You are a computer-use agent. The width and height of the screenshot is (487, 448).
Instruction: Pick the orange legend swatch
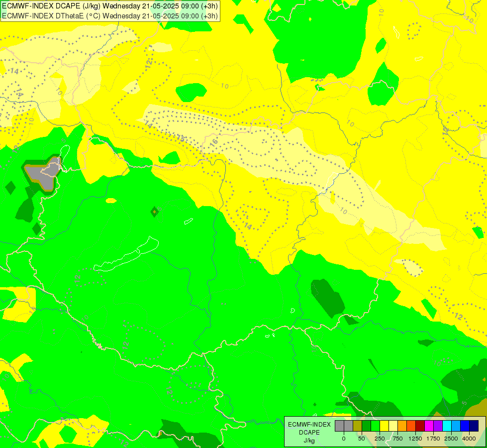click(x=402, y=426)
